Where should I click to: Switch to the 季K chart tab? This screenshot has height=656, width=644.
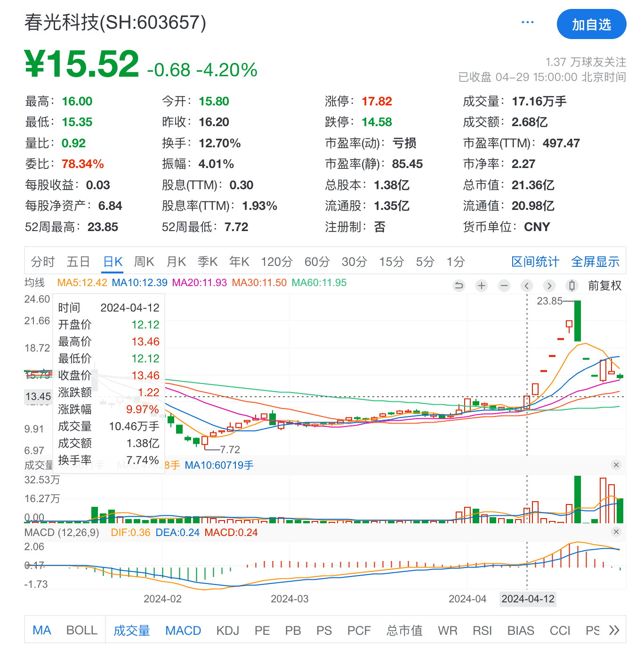pyautogui.click(x=208, y=262)
